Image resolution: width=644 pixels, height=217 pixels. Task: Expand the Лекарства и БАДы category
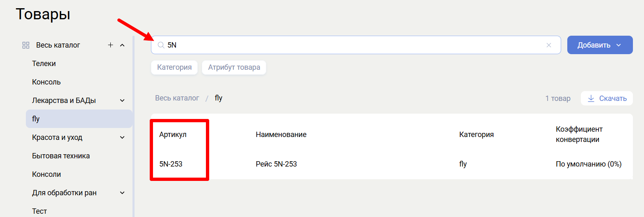122,101
